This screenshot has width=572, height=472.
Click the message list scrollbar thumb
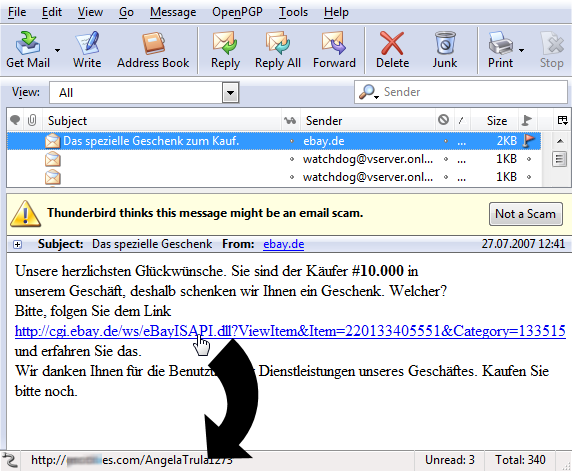point(560,159)
